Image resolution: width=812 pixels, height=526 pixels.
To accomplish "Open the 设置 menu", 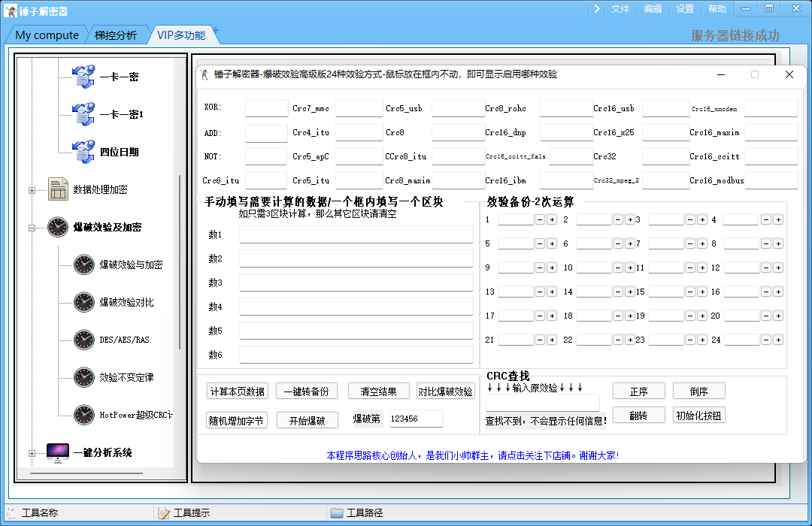I will pyautogui.click(x=685, y=9).
